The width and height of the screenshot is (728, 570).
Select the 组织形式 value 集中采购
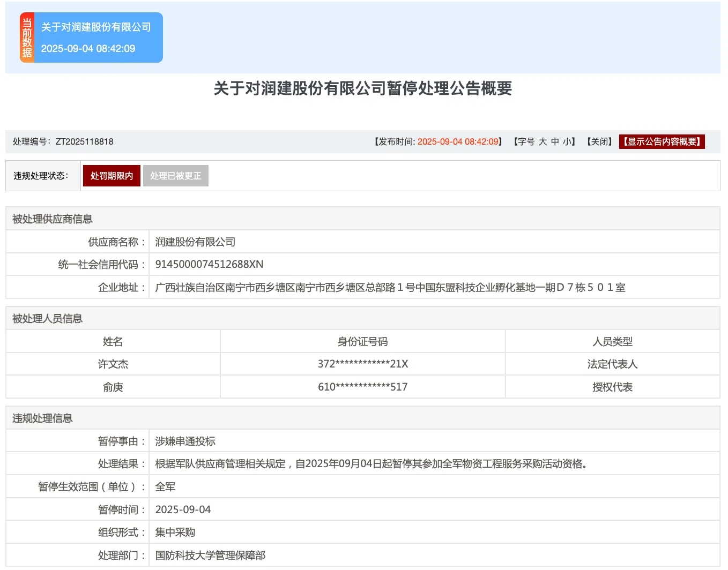[x=175, y=532]
